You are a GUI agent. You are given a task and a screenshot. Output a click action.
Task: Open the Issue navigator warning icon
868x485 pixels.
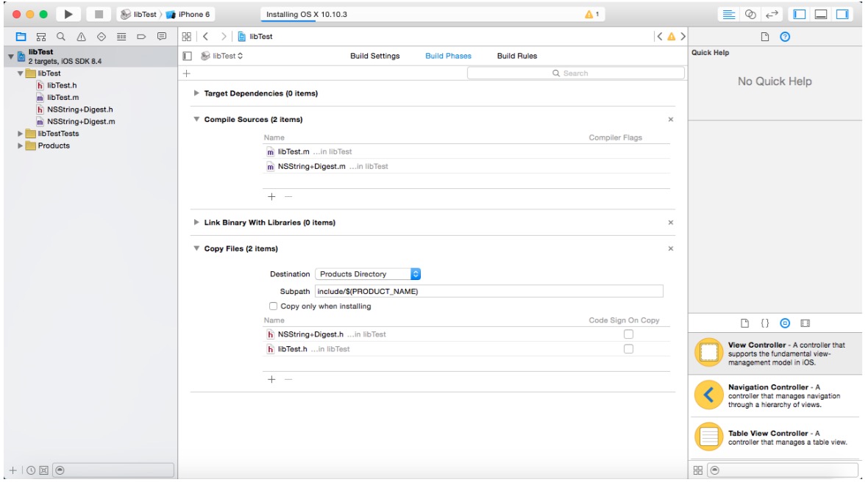click(82, 37)
